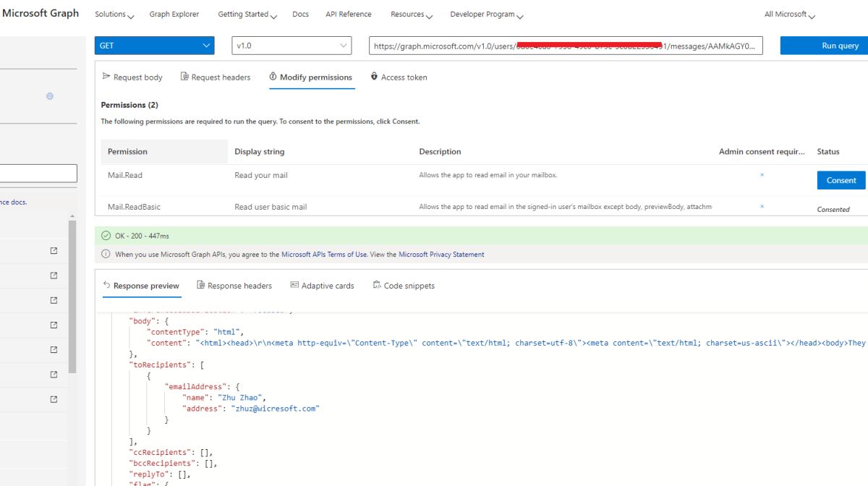868x486 pixels.
Task: Expand the Resources dropdown menu
Action: (412, 14)
